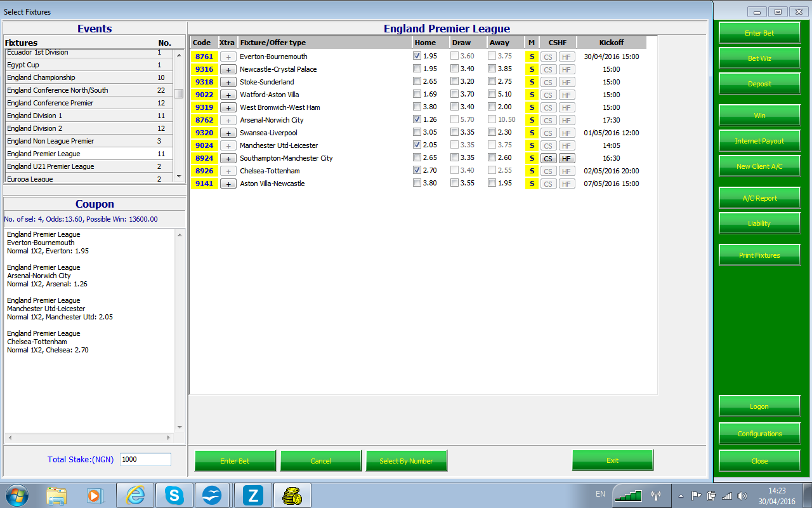Expand extra markets for Southampton-Manchester City
This screenshot has height=508, width=812.
228,158
